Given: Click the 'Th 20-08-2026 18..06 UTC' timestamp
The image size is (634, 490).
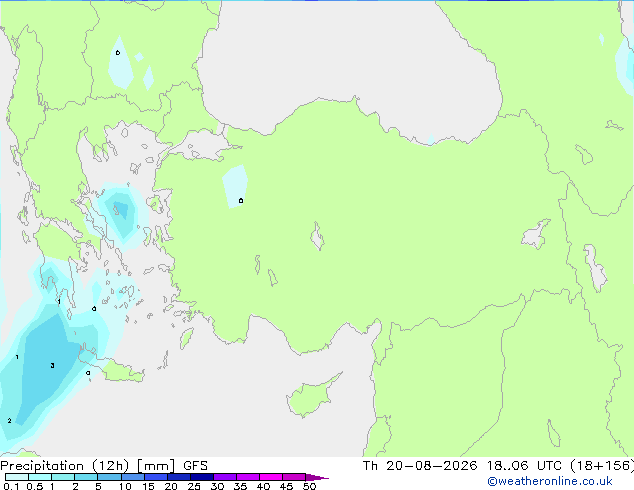Looking at the screenshot, I should 464,466.
